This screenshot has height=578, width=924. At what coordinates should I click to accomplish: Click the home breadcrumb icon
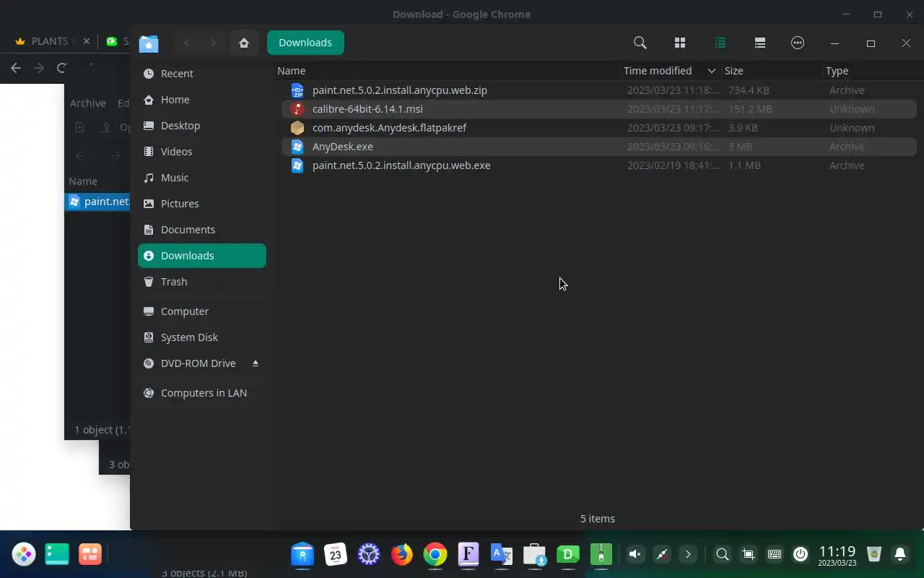(244, 43)
